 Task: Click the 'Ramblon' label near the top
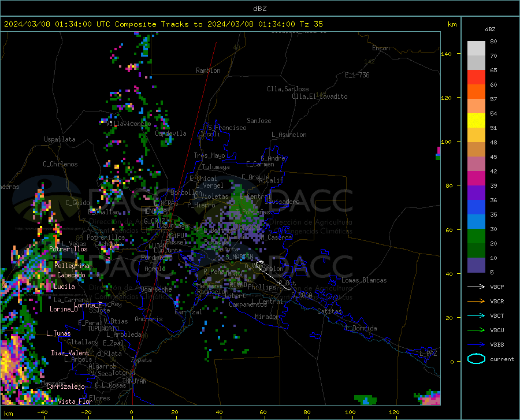pos(208,70)
